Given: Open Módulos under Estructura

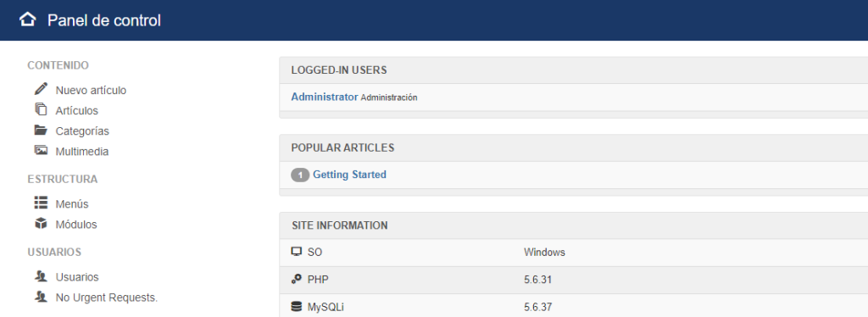Looking at the screenshot, I should tap(75, 224).
